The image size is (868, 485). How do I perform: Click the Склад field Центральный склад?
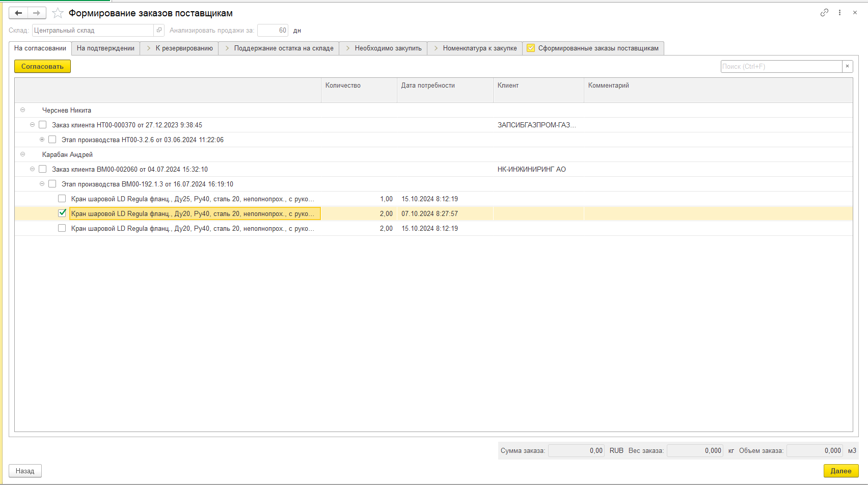(93, 30)
